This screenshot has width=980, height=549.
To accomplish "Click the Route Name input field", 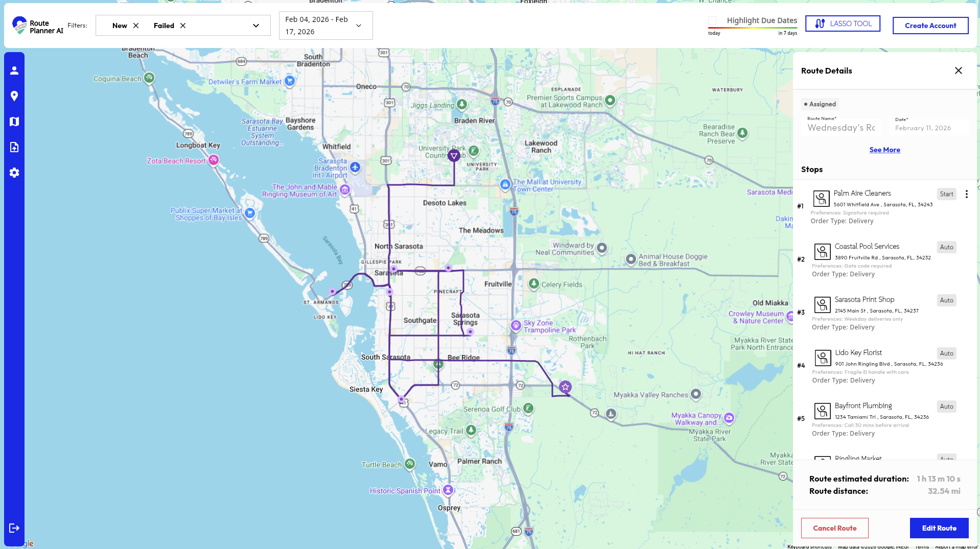I will pos(841,128).
